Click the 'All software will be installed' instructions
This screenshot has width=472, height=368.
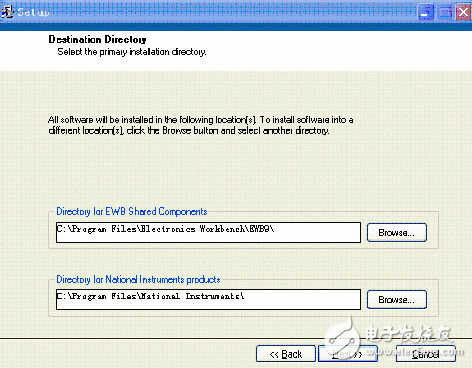tap(201, 125)
